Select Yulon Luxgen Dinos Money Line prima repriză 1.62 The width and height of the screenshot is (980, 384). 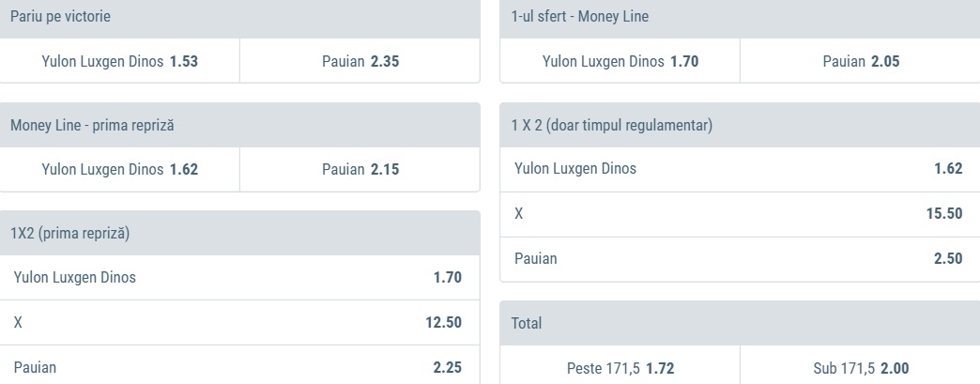[x=120, y=170]
